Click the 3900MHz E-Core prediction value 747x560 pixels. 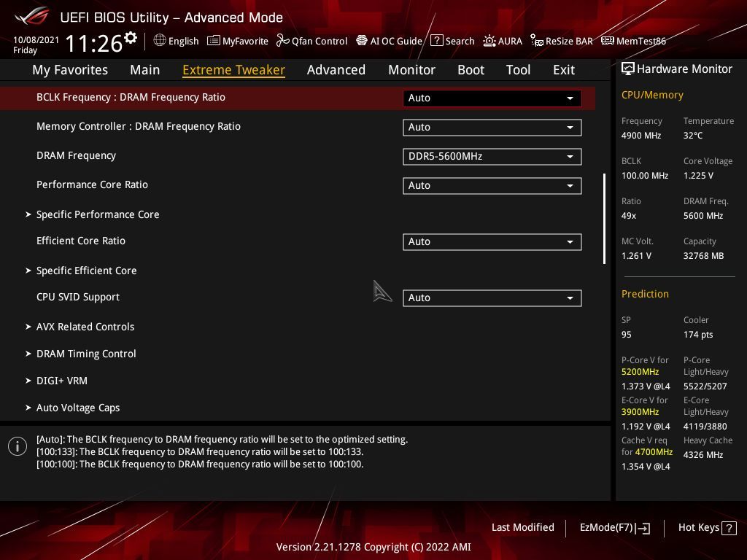coord(640,412)
